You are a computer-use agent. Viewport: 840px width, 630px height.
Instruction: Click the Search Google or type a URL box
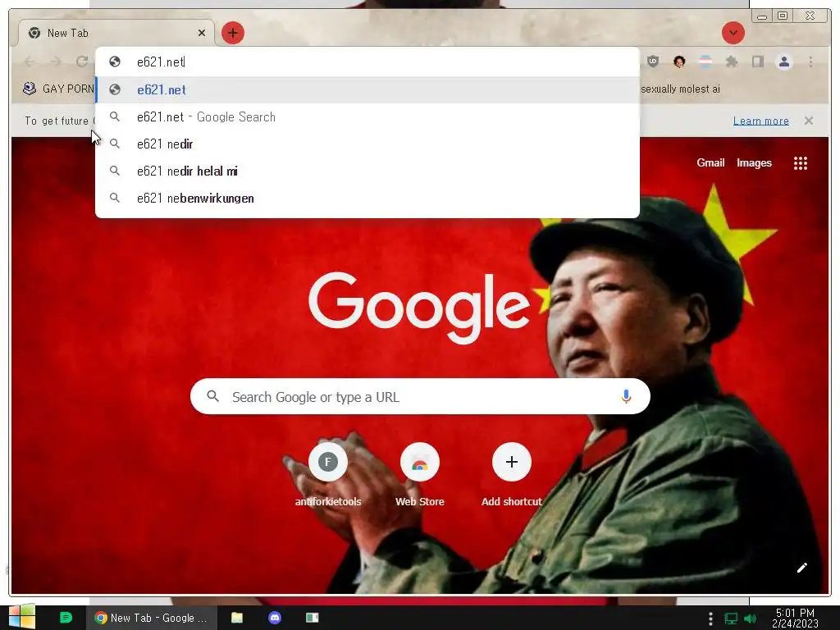coord(420,396)
